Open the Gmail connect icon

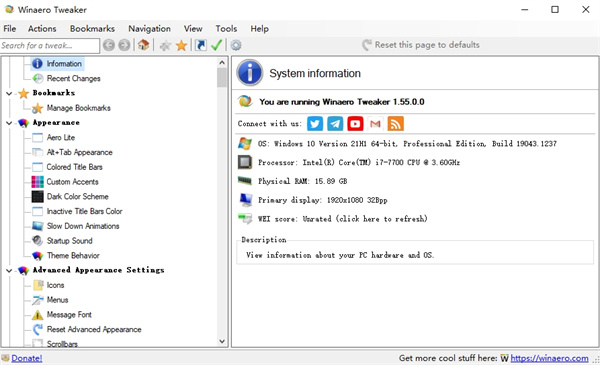point(375,124)
